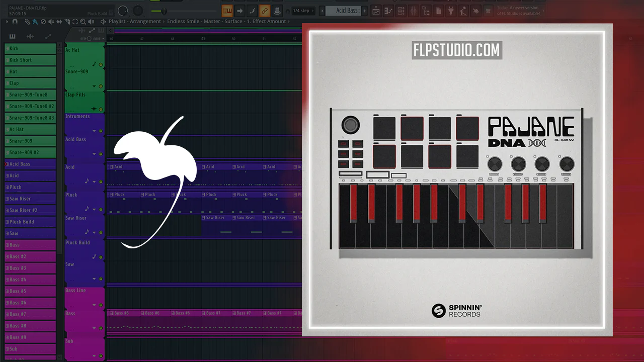This screenshot has height=362, width=644.
Task: Select the Sub pattern in picker
Action: (x=30, y=349)
